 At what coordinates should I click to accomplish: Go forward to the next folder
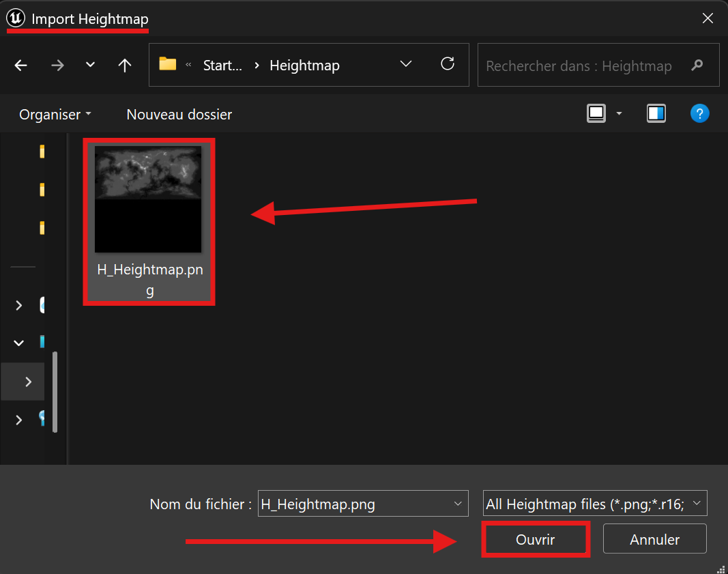[x=57, y=65]
